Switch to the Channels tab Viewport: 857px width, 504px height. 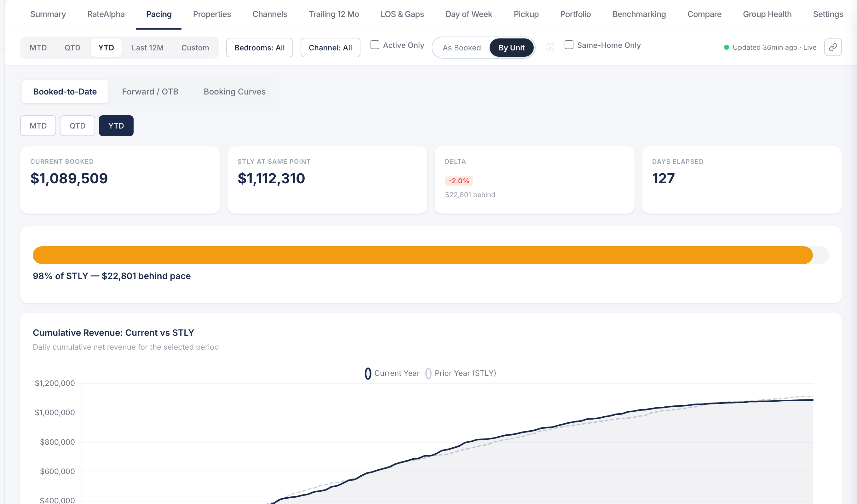[270, 14]
